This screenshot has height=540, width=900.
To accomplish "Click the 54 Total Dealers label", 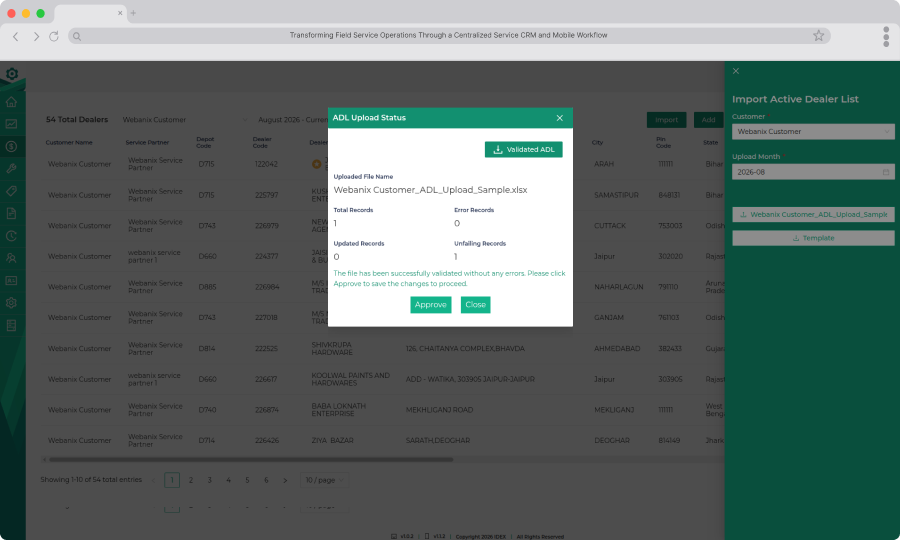I will 77,120.
